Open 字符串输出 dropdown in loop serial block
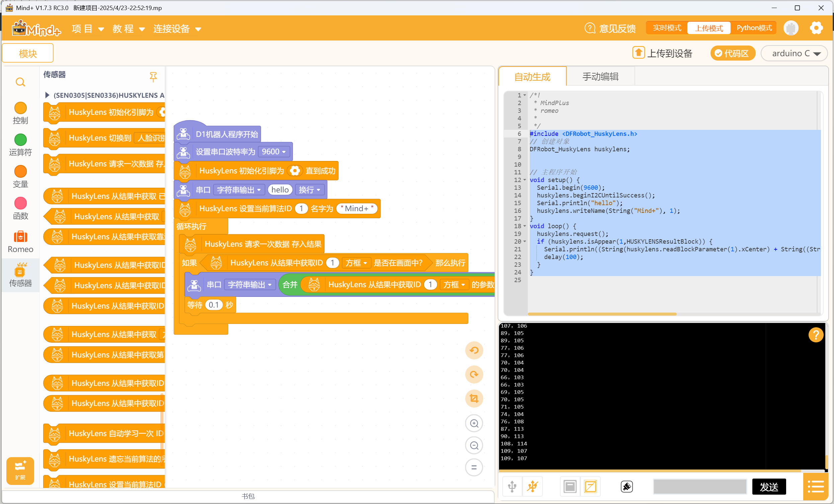The image size is (834, 504). coord(249,285)
